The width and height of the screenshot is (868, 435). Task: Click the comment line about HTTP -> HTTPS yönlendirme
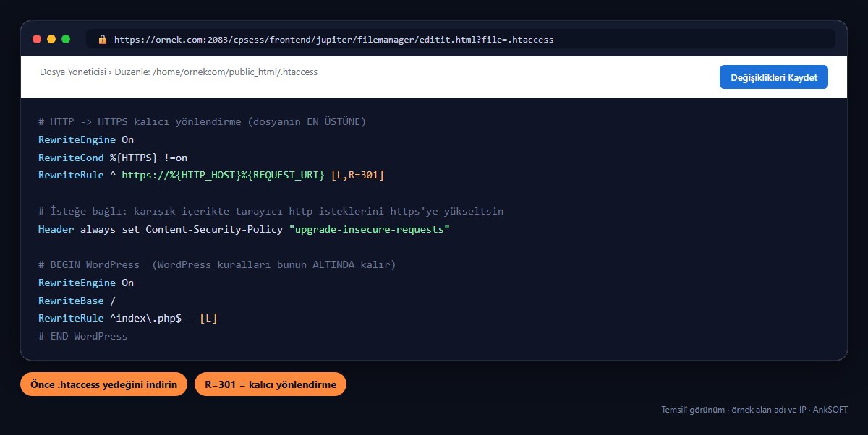[203, 121]
